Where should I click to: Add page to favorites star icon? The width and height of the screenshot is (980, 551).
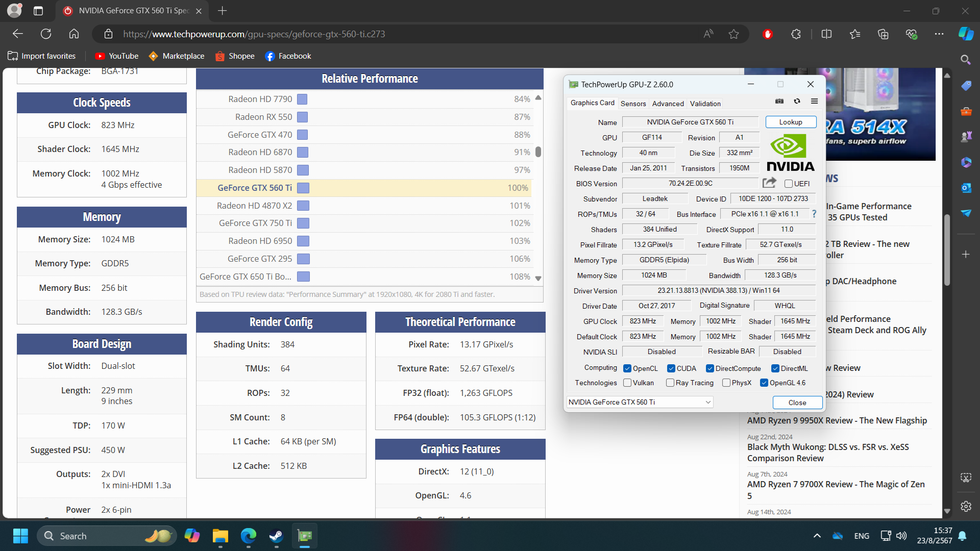[733, 34]
